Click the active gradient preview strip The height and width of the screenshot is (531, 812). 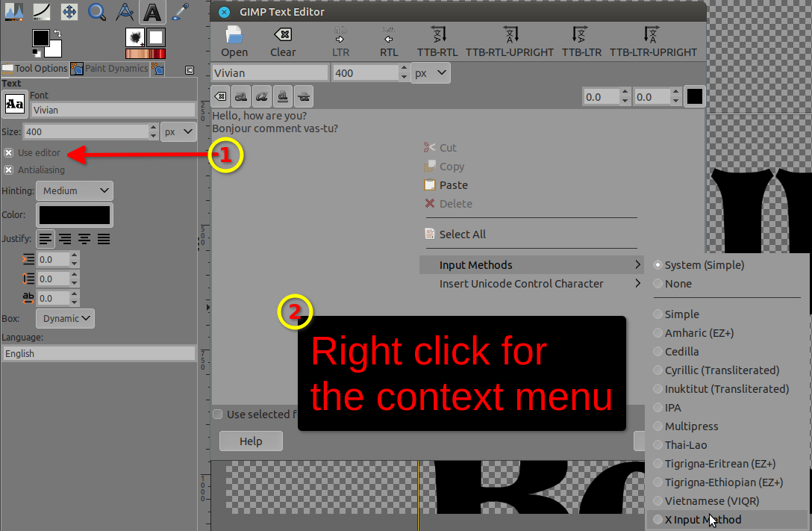146,54
